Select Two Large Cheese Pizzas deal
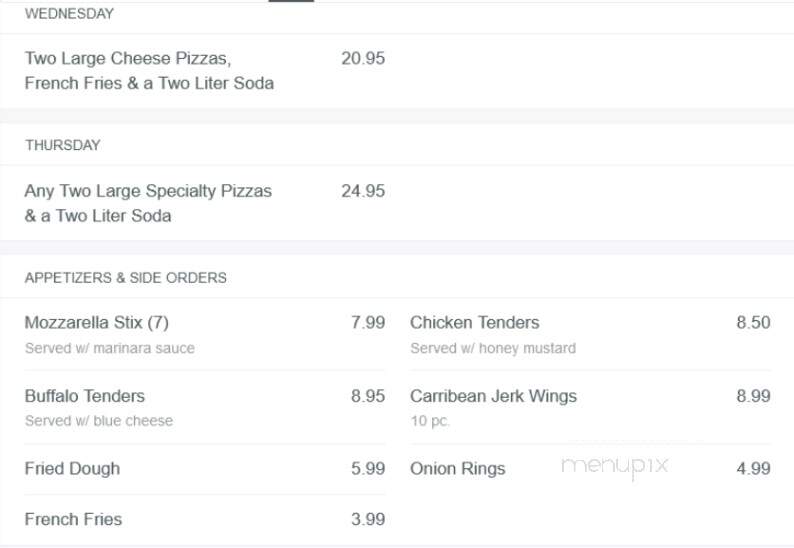The width and height of the screenshot is (794, 548). click(149, 70)
